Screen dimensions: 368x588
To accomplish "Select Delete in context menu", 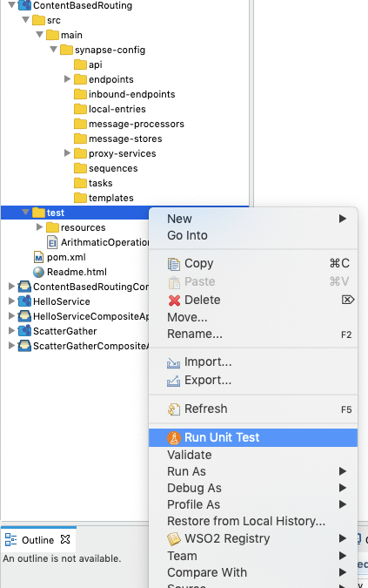I will point(253,300).
